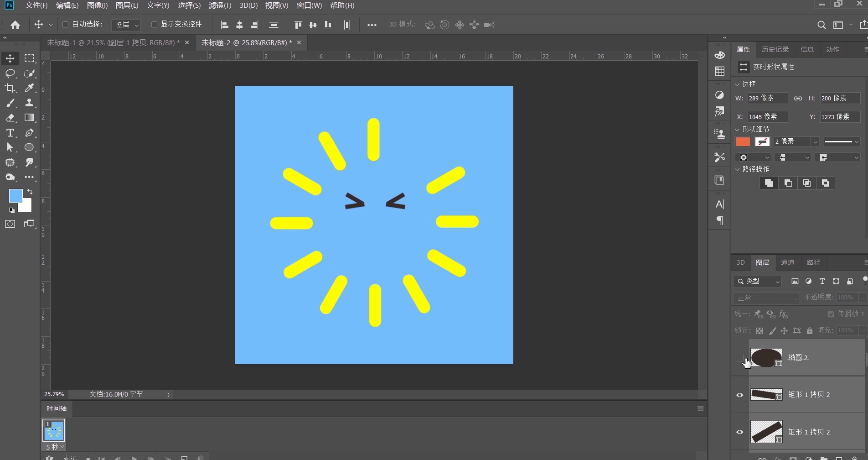Collapse the 形状细节 section
This screenshot has width=868, height=460.
(737, 130)
